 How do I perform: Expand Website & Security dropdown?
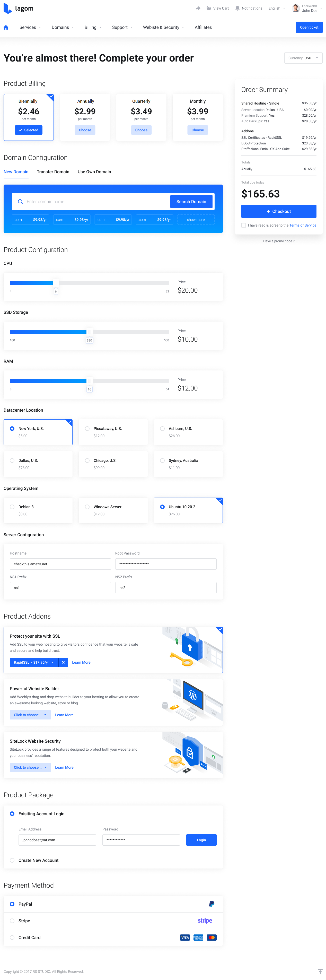point(164,27)
